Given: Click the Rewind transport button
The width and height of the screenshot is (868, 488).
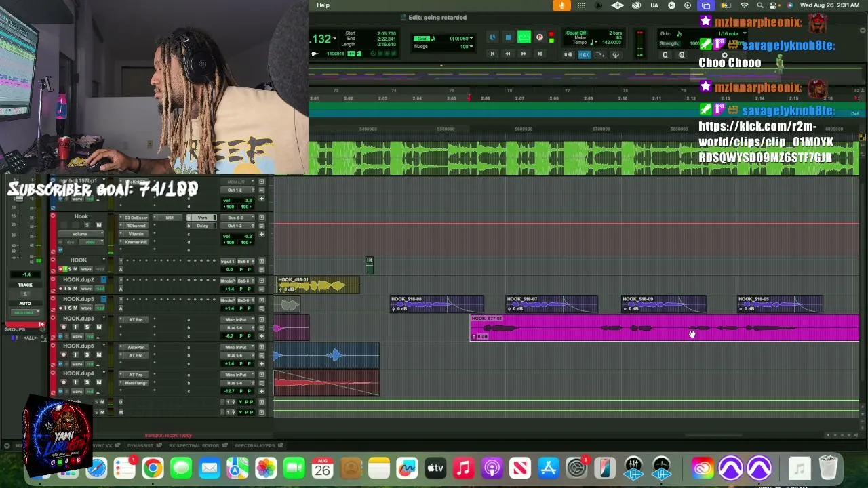Looking at the screenshot, I should [x=507, y=54].
